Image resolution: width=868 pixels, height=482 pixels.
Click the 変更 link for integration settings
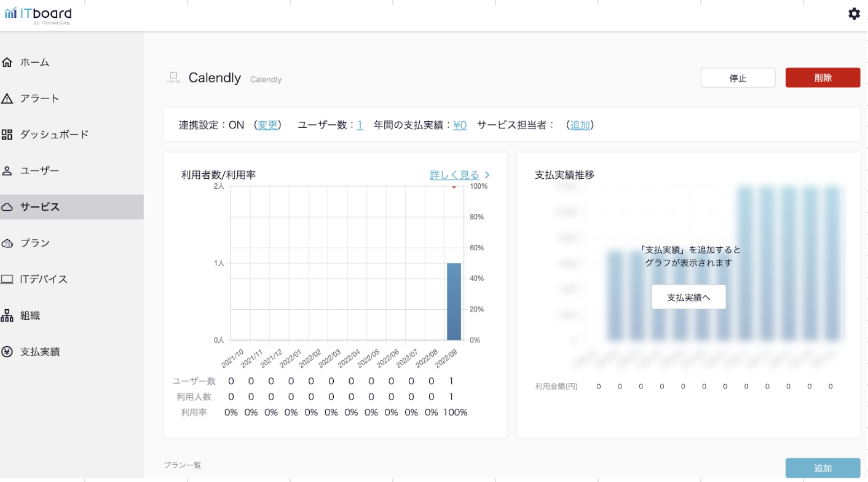coord(267,125)
